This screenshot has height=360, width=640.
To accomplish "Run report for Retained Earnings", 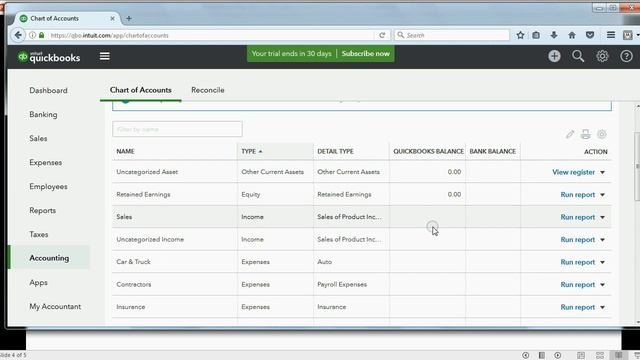I will click(578, 195).
